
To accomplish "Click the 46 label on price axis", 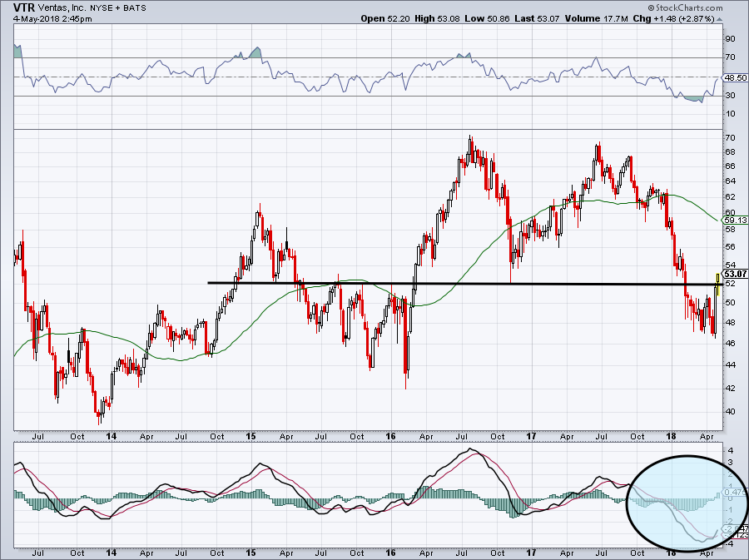I will [730, 344].
